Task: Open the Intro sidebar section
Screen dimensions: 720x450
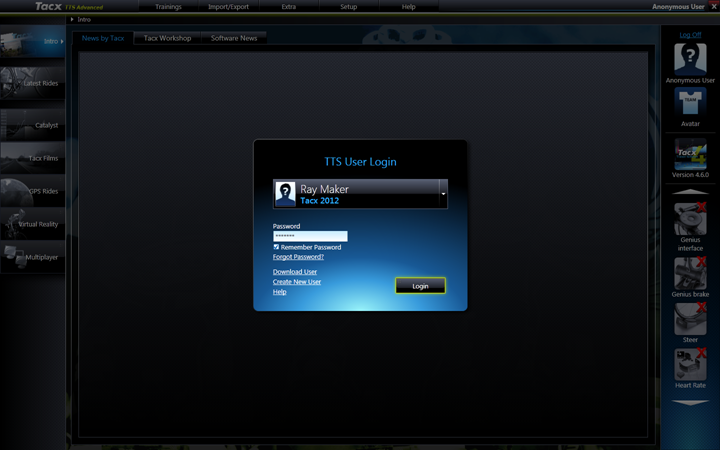Action: tap(32, 41)
